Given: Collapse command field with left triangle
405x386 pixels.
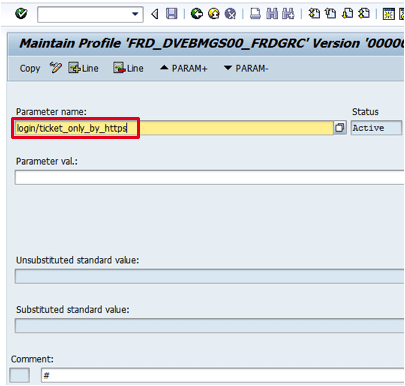Looking at the screenshot, I should (155, 14).
